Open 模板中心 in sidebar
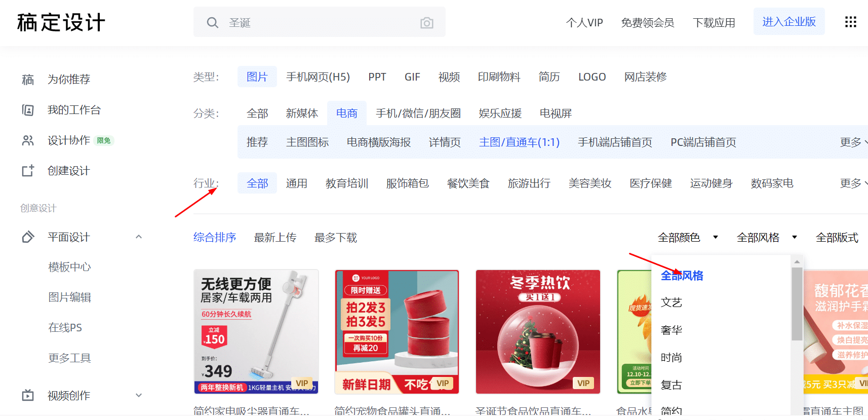 click(x=69, y=267)
